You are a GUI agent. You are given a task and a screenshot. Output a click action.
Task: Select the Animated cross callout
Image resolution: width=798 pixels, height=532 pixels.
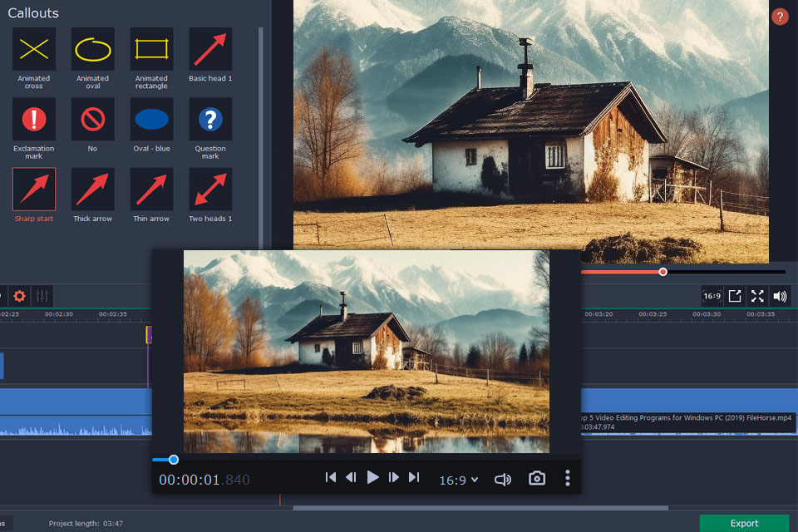click(33, 49)
